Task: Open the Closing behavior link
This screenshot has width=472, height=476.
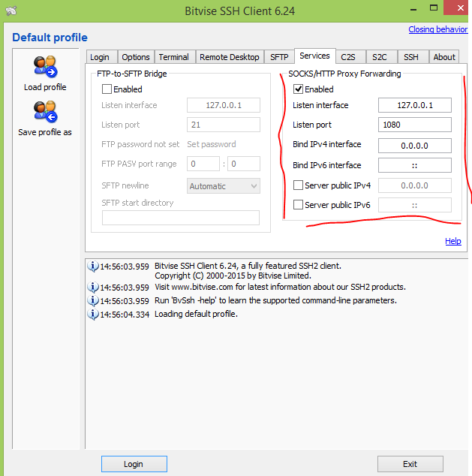Action: pyautogui.click(x=438, y=29)
